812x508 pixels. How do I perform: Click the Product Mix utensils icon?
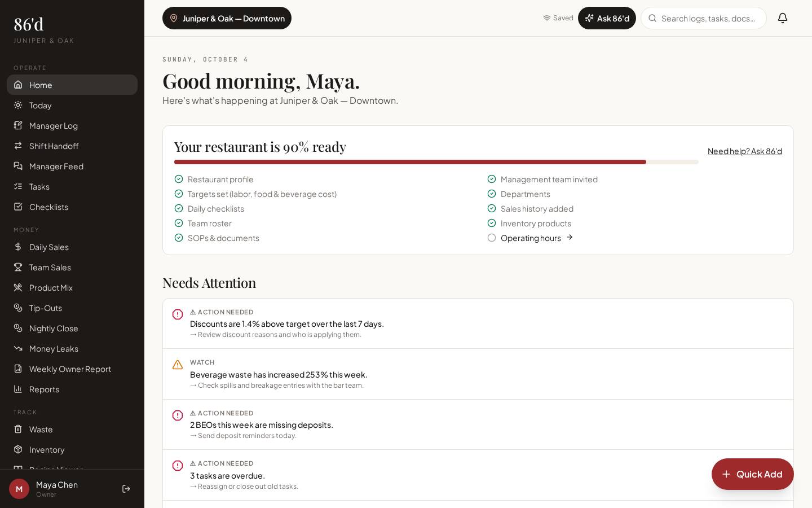tap(18, 287)
